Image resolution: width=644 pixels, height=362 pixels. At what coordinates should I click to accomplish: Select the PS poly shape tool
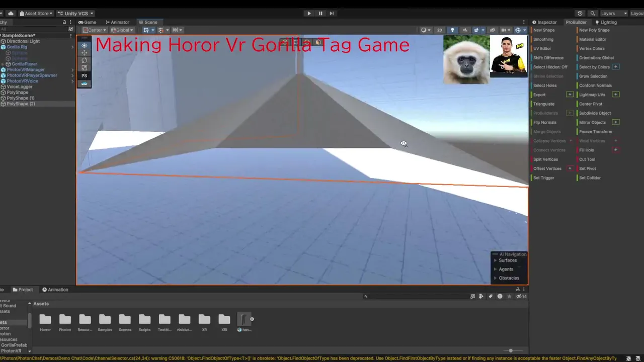[84, 76]
